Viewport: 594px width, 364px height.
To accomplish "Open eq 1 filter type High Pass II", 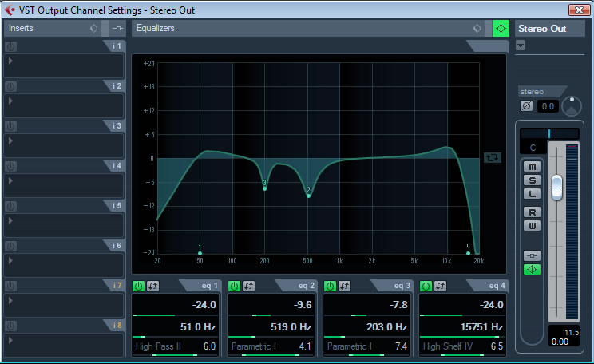I will tap(158, 346).
